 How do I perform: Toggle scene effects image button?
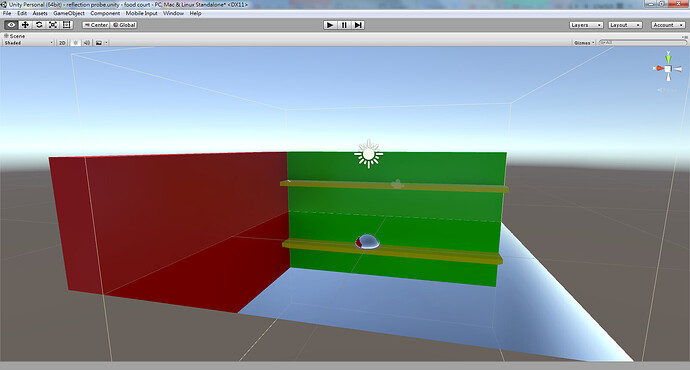tap(99, 43)
